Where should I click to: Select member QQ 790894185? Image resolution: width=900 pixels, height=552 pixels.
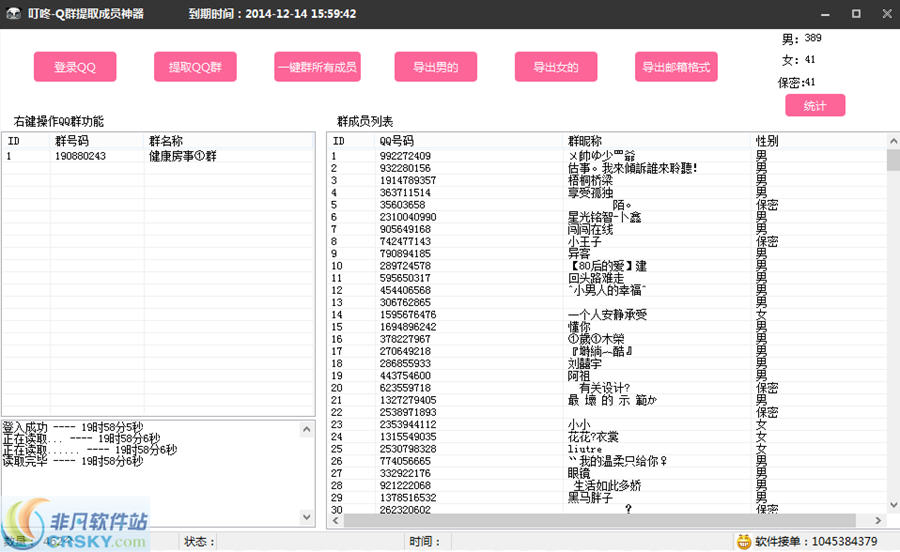[405, 254]
